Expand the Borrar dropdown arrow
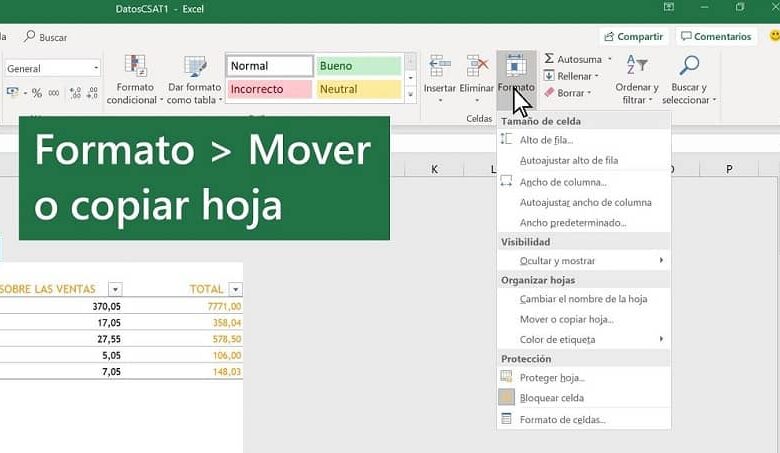Image resolution: width=780 pixels, height=453 pixels. tap(589, 93)
